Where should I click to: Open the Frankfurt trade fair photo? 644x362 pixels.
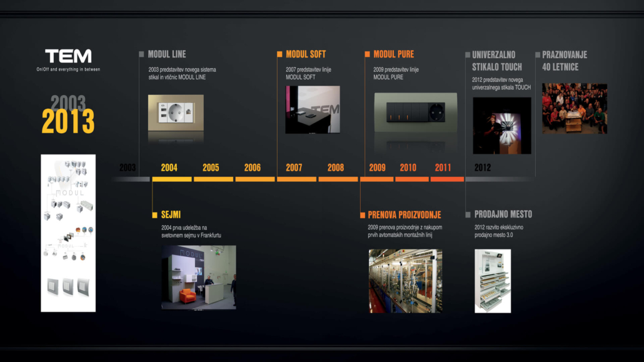click(199, 277)
